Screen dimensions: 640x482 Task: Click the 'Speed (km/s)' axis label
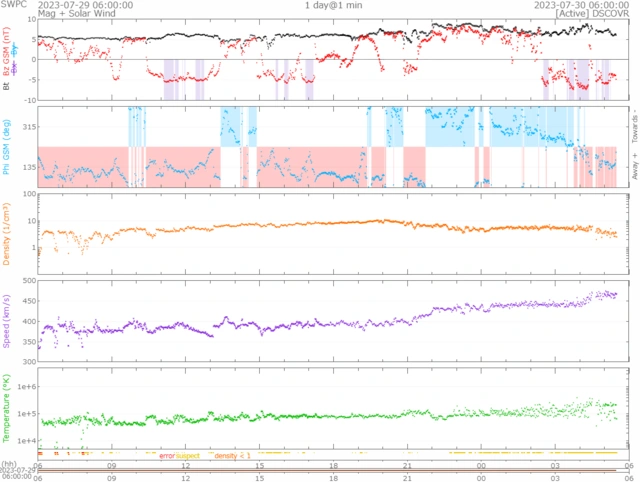pyautogui.click(x=6, y=321)
